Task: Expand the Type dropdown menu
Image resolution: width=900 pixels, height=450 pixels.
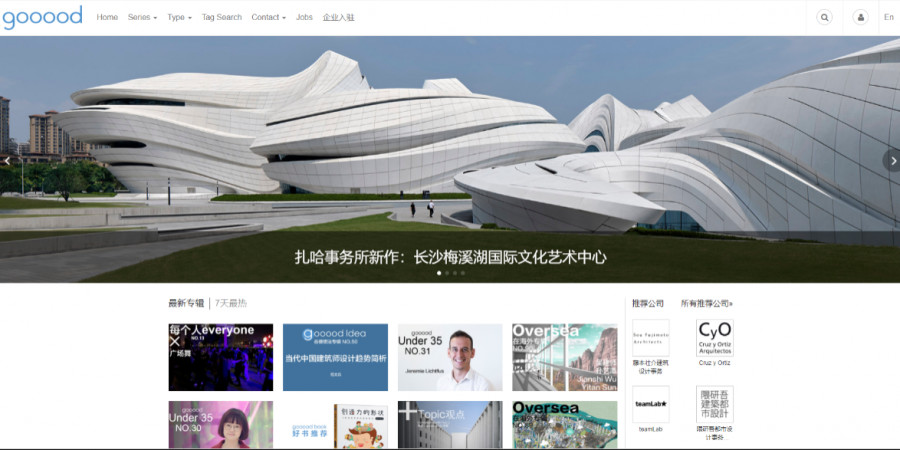Action: click(x=179, y=17)
